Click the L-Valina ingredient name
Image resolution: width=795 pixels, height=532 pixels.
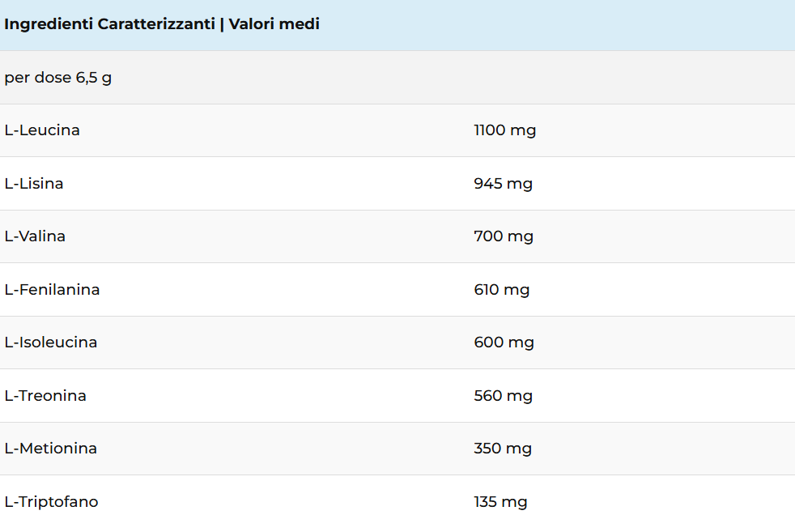[35, 236]
